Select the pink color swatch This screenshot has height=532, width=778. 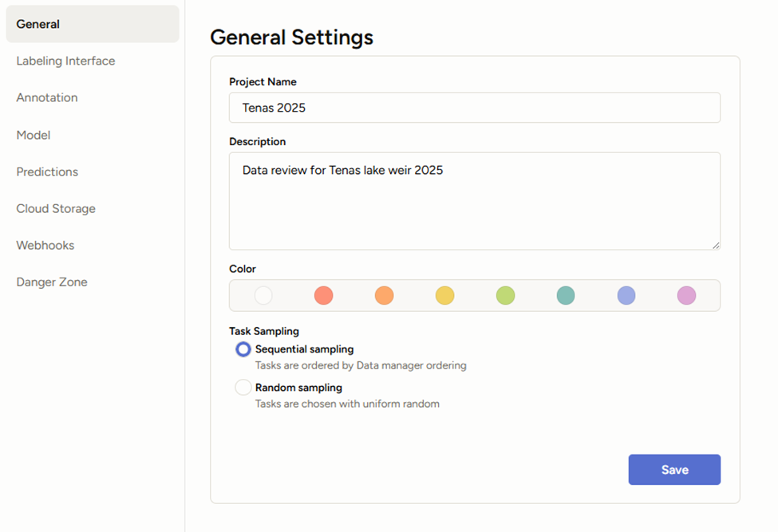(x=686, y=295)
